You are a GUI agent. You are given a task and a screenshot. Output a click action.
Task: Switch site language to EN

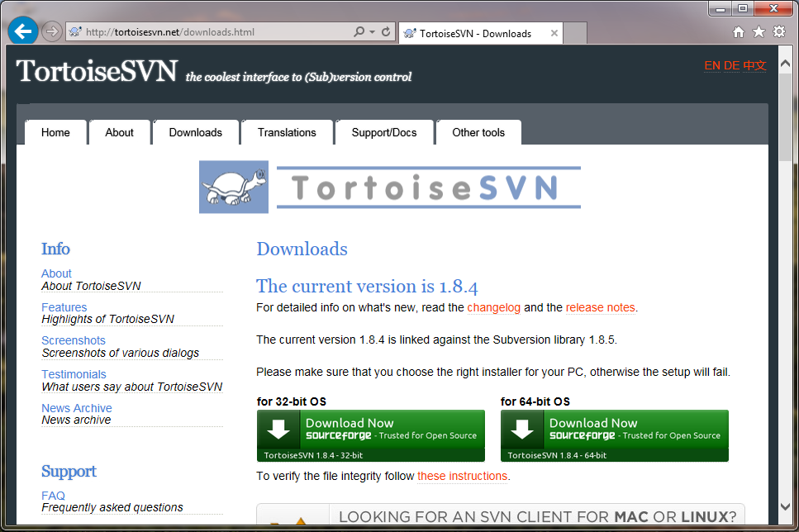[712, 66]
